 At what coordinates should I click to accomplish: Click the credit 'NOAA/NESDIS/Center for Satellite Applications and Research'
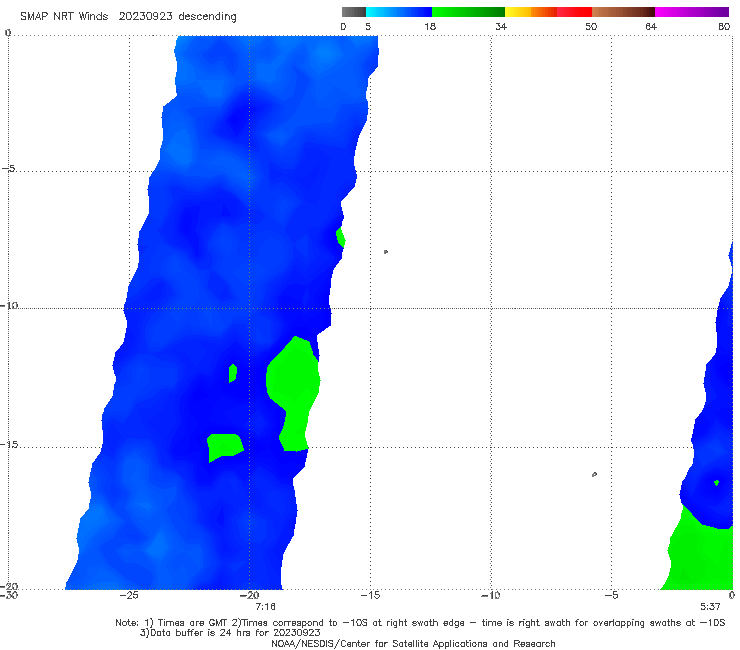point(413,644)
